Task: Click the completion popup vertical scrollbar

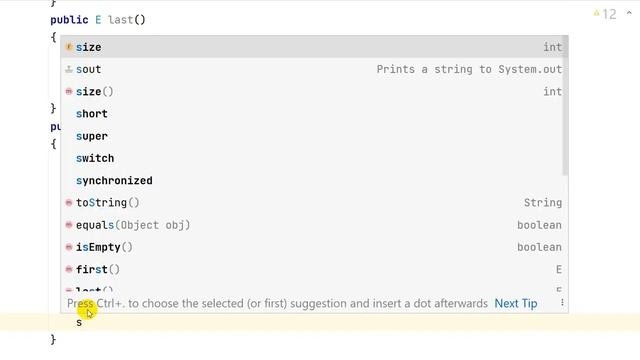Action: pos(565,106)
